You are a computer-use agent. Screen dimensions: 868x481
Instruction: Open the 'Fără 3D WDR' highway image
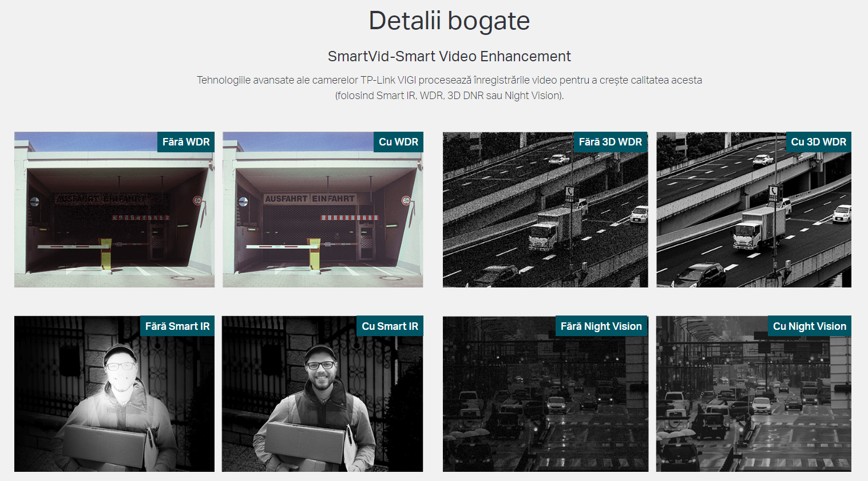[545, 210]
